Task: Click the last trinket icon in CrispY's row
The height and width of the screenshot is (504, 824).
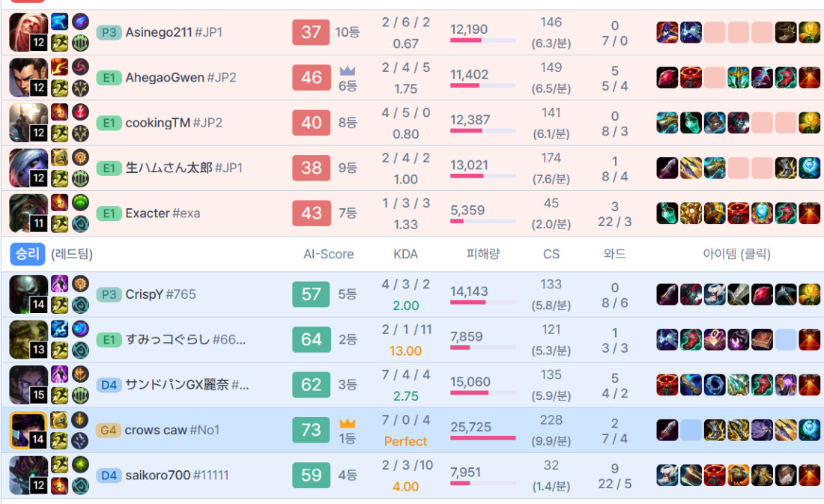Action: click(x=808, y=294)
